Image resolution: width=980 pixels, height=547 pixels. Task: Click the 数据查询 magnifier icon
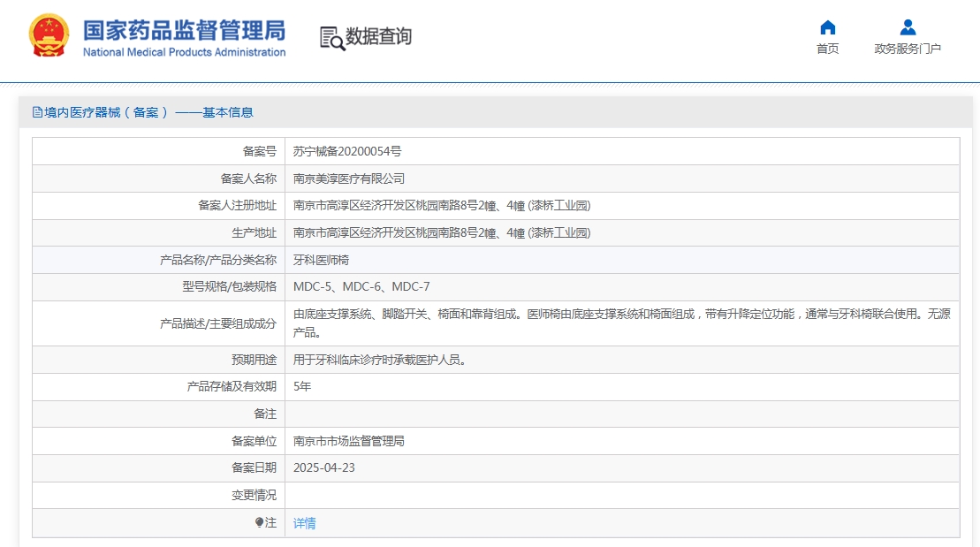[332, 38]
